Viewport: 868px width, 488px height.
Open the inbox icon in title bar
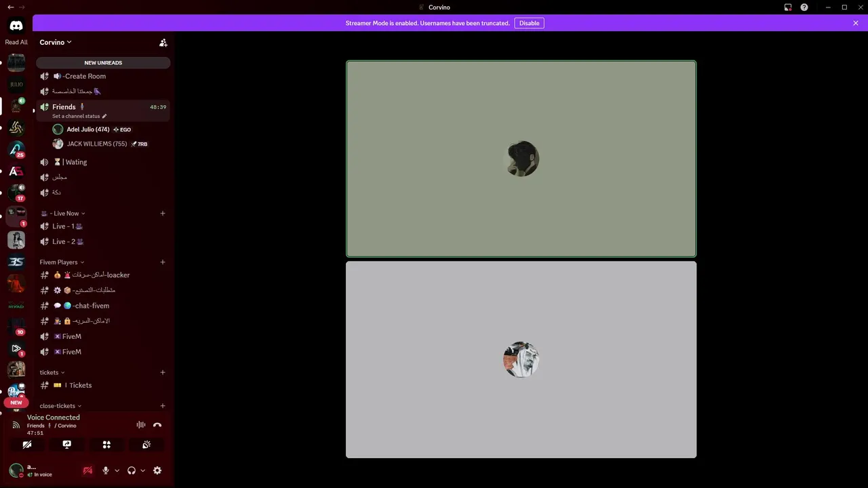point(788,7)
